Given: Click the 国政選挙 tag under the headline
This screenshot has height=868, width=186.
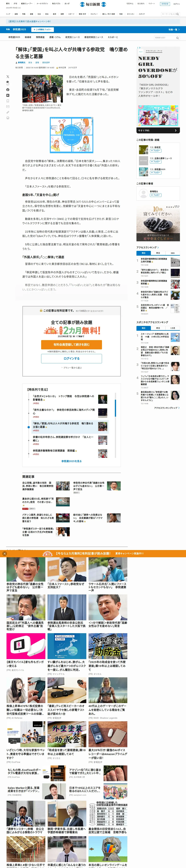Looking at the screenshot, I should (x=46, y=63).
